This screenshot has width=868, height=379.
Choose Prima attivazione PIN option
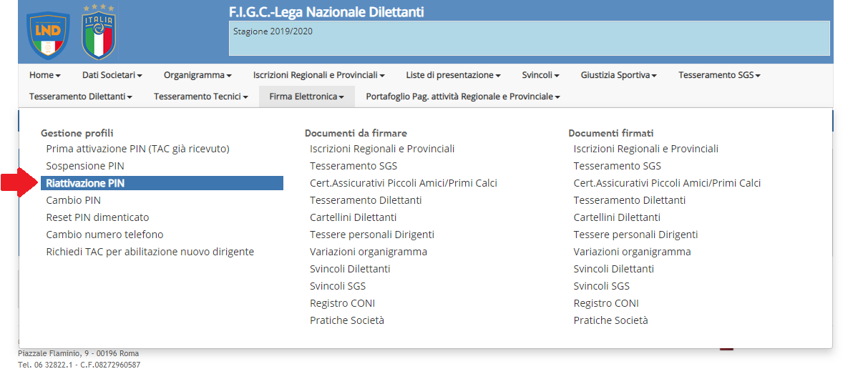[137, 149]
